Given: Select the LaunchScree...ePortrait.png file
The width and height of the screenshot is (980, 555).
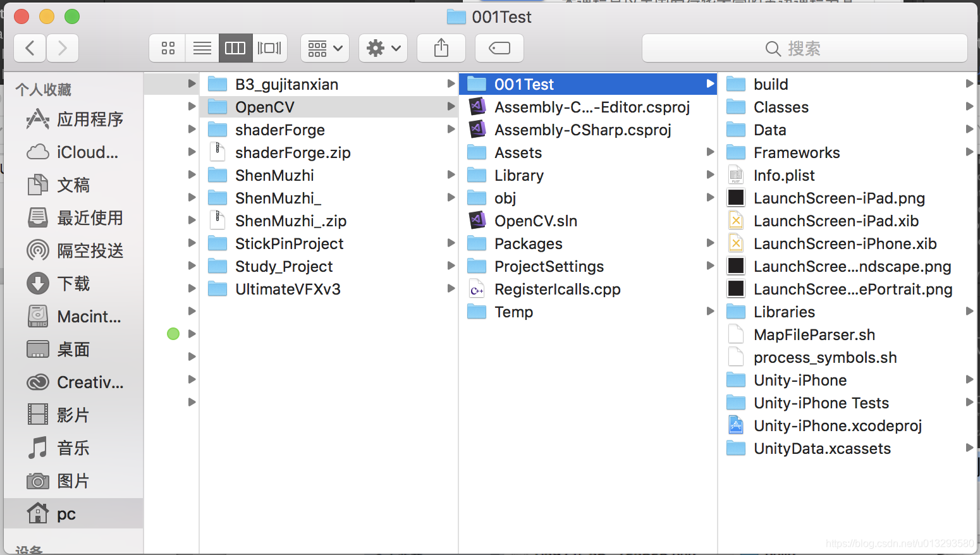Looking at the screenshot, I should coord(848,289).
